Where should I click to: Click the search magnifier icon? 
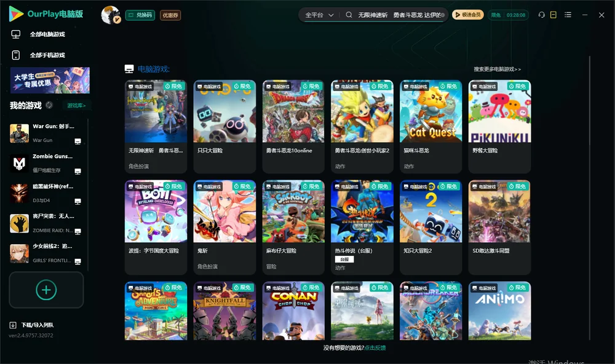pyautogui.click(x=349, y=15)
